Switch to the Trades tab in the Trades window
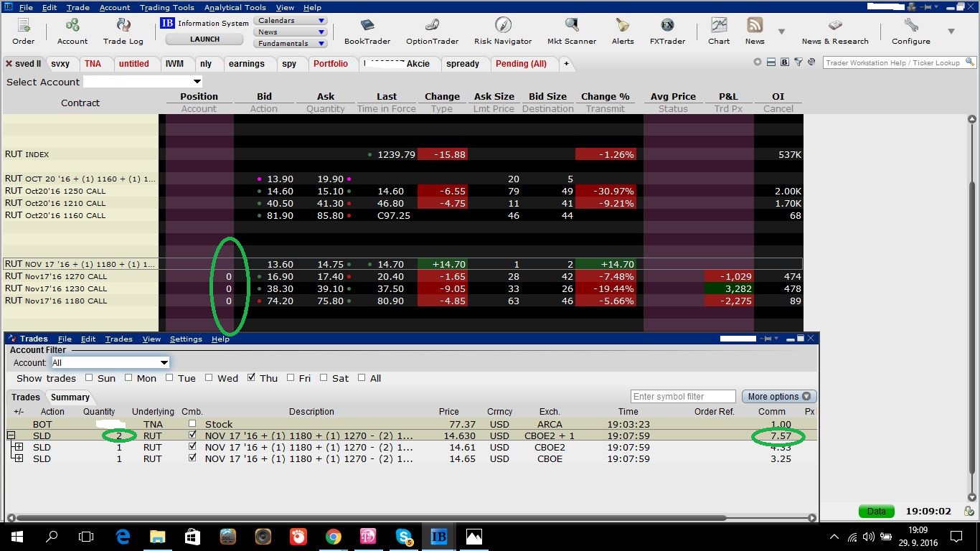 [26, 397]
